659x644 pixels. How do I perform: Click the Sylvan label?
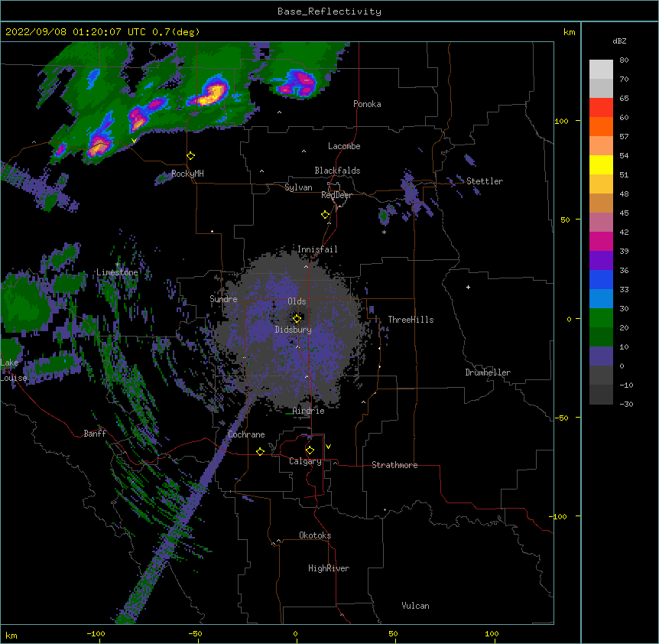click(298, 187)
